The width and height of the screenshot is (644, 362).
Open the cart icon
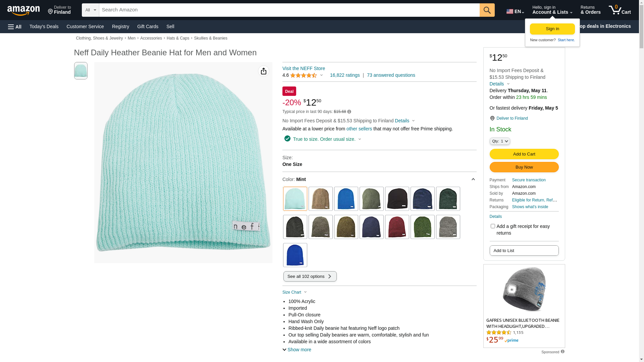click(620, 10)
